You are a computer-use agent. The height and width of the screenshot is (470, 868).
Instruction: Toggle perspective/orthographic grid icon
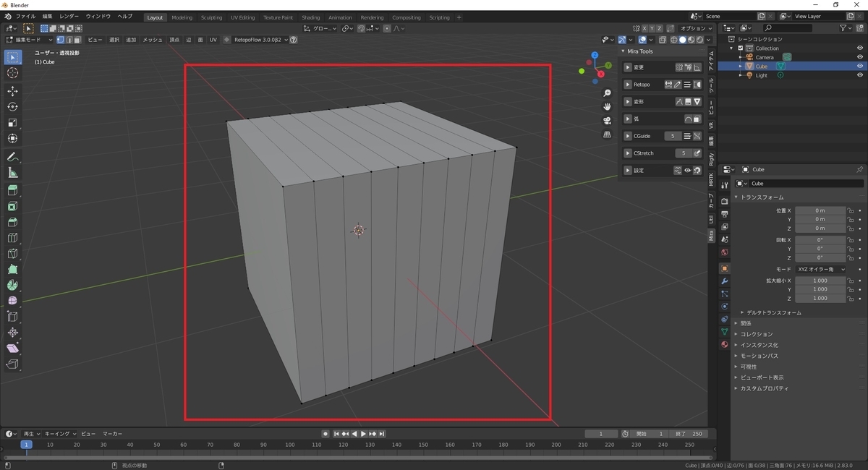pyautogui.click(x=608, y=134)
